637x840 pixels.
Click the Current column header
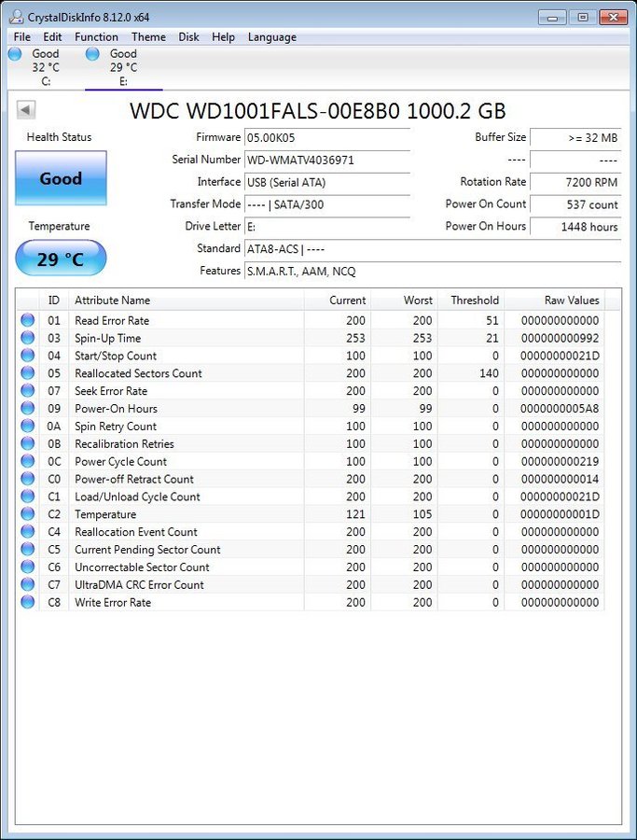click(338, 300)
